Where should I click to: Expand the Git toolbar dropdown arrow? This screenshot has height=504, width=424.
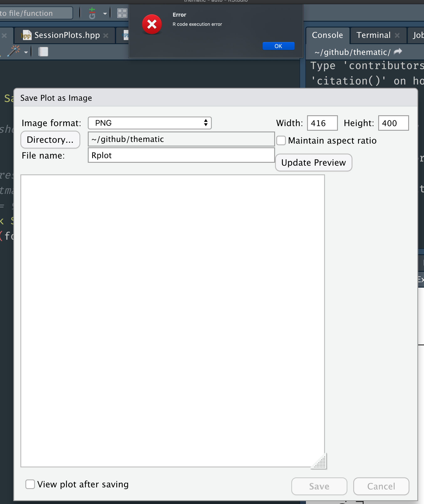point(105,14)
